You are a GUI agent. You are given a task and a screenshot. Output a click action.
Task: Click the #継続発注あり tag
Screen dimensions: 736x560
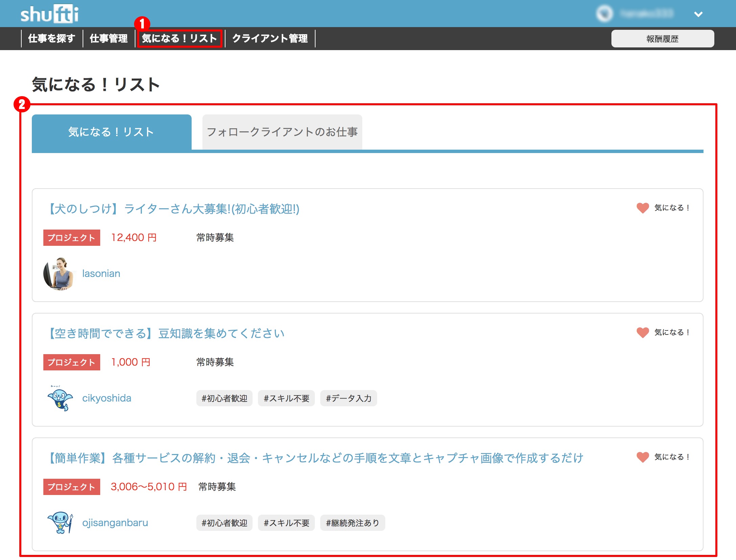pos(352,523)
